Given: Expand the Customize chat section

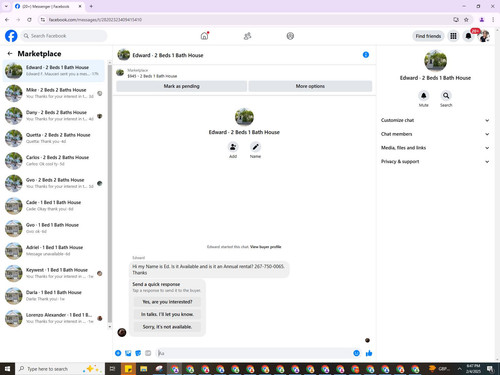Looking at the screenshot, I should [x=435, y=120].
